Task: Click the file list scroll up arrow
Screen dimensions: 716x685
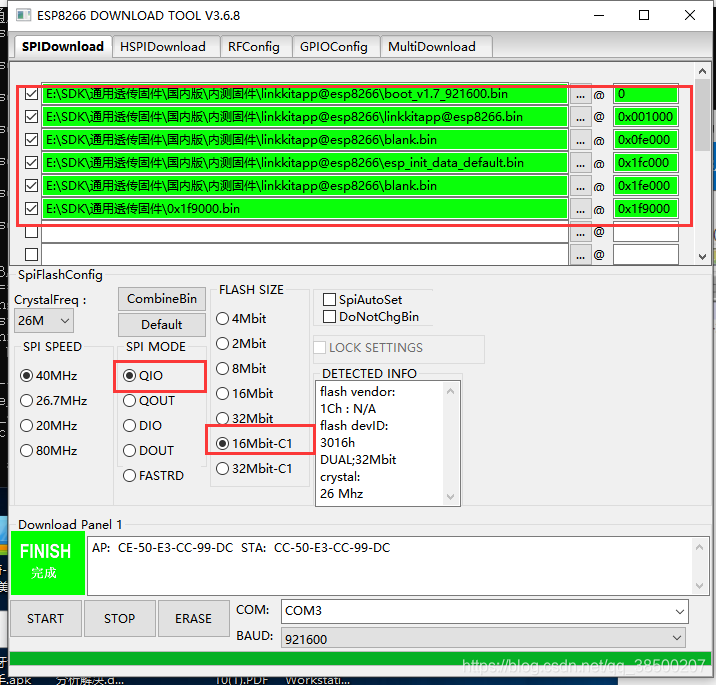Action: point(702,71)
